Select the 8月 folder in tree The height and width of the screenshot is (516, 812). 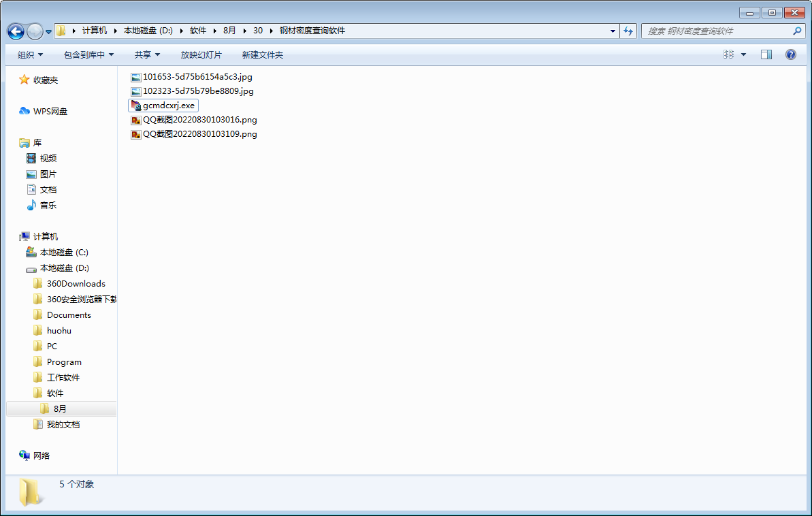coord(60,408)
